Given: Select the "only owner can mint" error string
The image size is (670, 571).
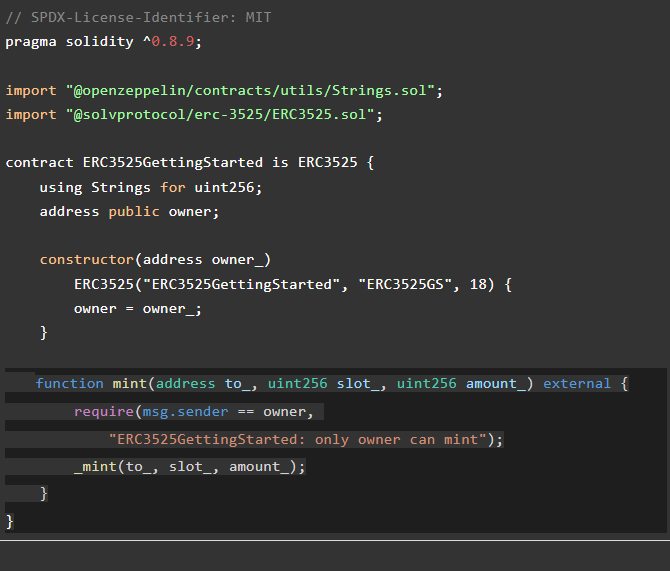Looking at the screenshot, I should 300,440.
